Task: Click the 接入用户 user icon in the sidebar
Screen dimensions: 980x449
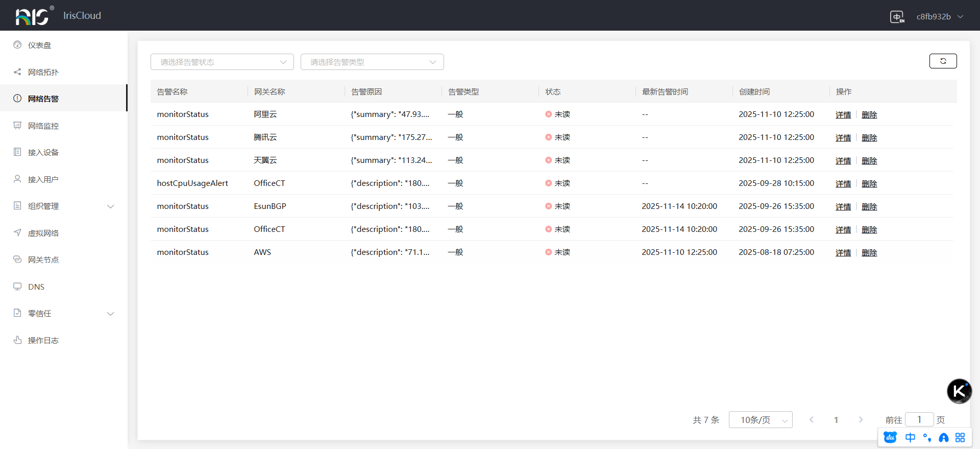Action: tap(17, 179)
